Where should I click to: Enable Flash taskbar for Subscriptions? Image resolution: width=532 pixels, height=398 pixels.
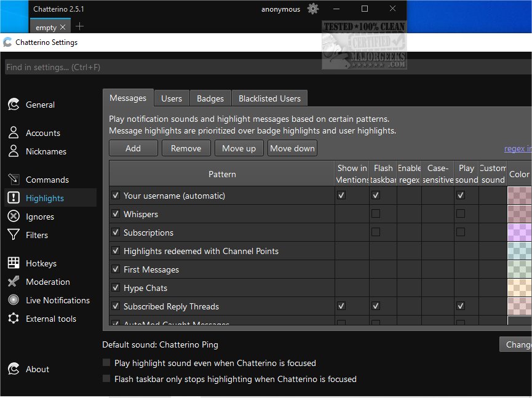pyautogui.click(x=376, y=232)
